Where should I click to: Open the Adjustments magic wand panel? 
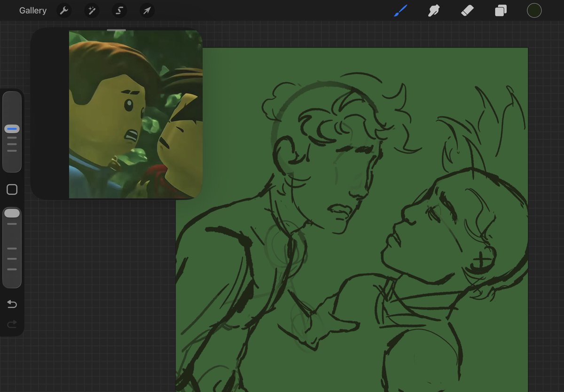[x=91, y=10]
